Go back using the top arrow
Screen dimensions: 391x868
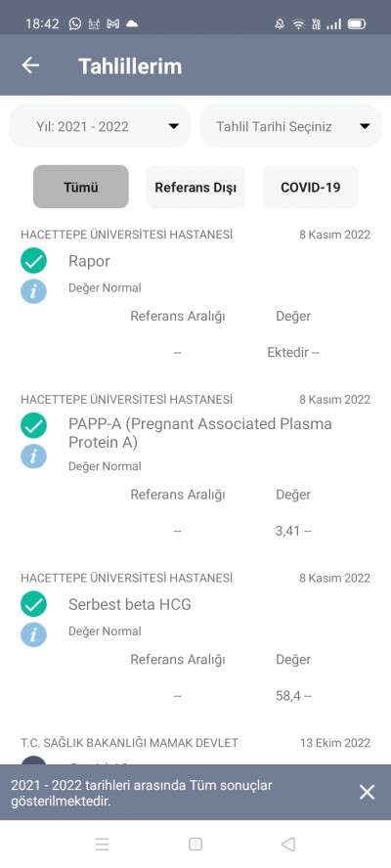30,65
